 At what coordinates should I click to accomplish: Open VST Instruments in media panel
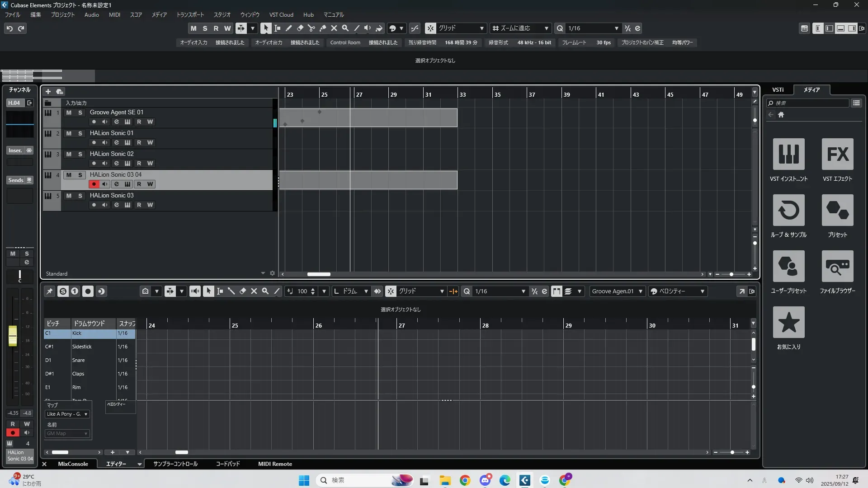[x=788, y=154]
